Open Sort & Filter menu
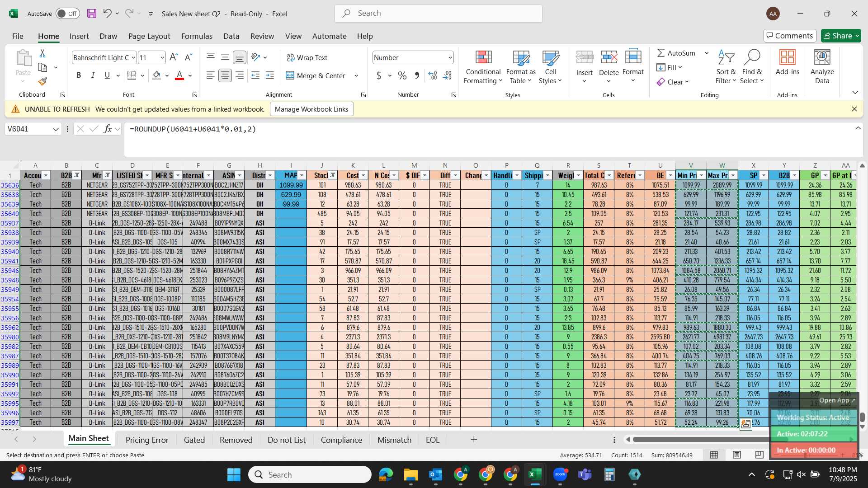 click(726, 67)
